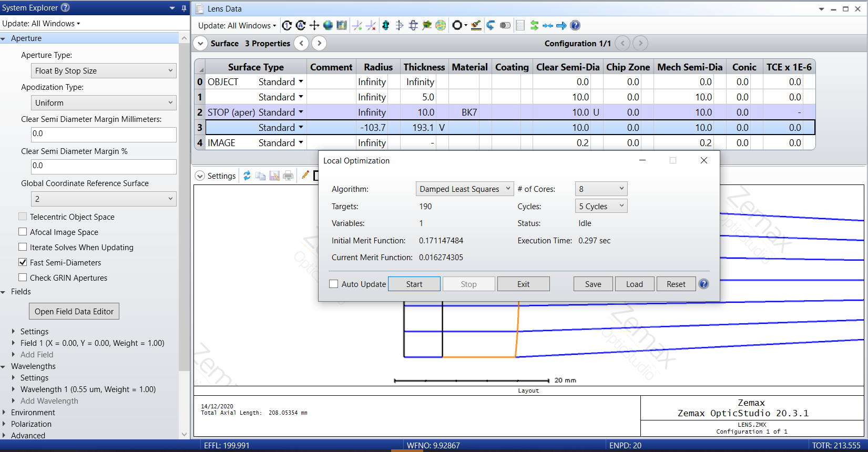Toggle the grey switch icon in Lens Data toolbar

click(x=505, y=25)
